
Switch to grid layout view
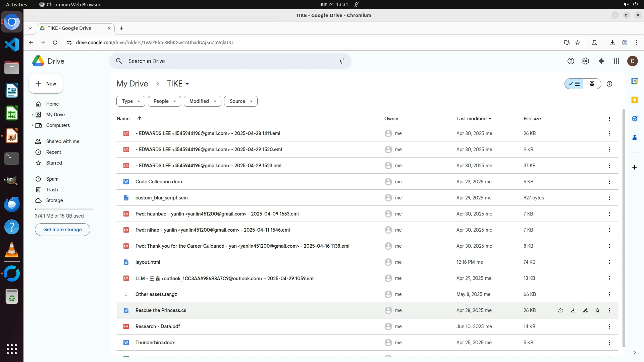[592, 84]
